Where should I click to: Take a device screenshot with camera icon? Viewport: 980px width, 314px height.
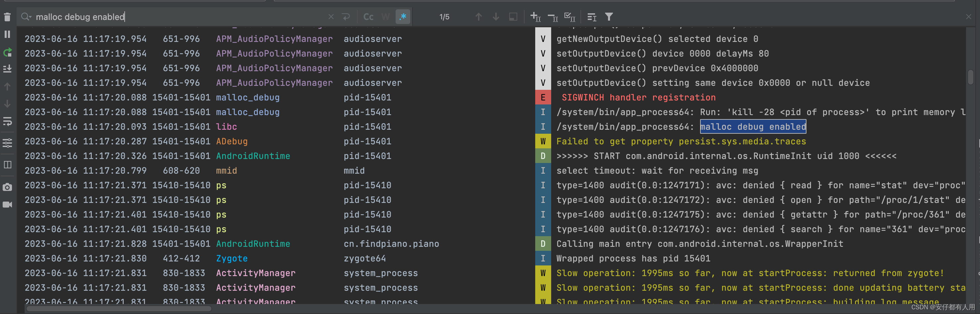[7, 187]
